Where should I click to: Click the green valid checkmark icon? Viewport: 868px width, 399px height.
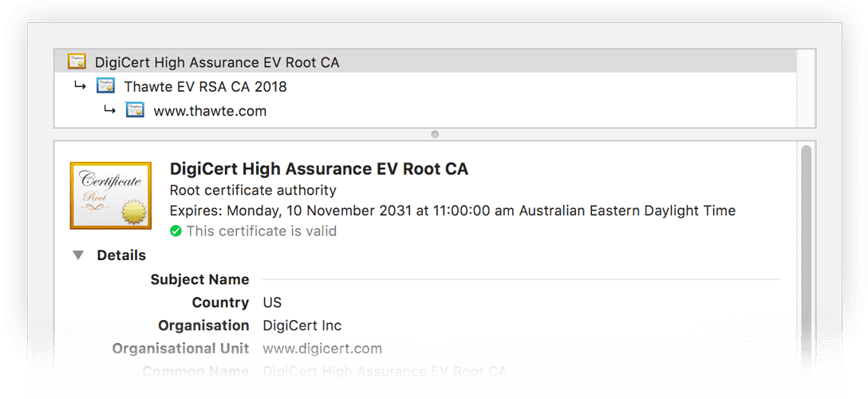click(x=176, y=231)
